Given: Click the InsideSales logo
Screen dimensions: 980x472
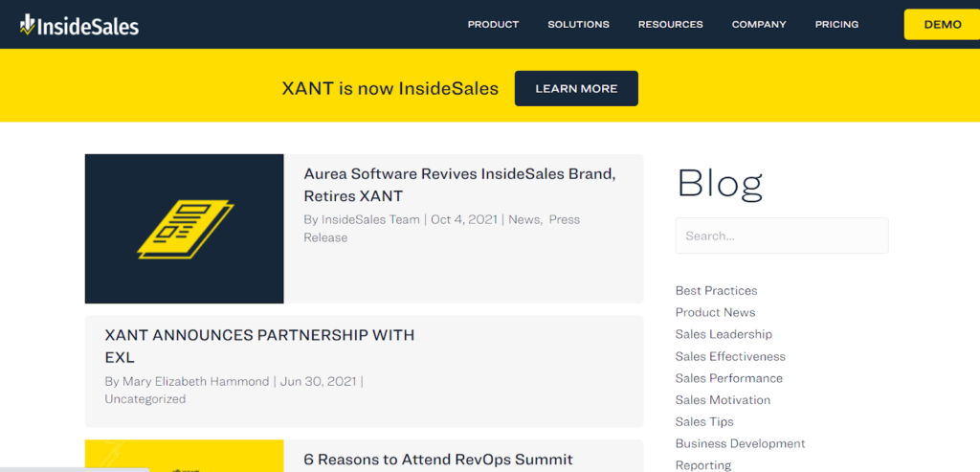Looking at the screenshot, I should [x=79, y=25].
